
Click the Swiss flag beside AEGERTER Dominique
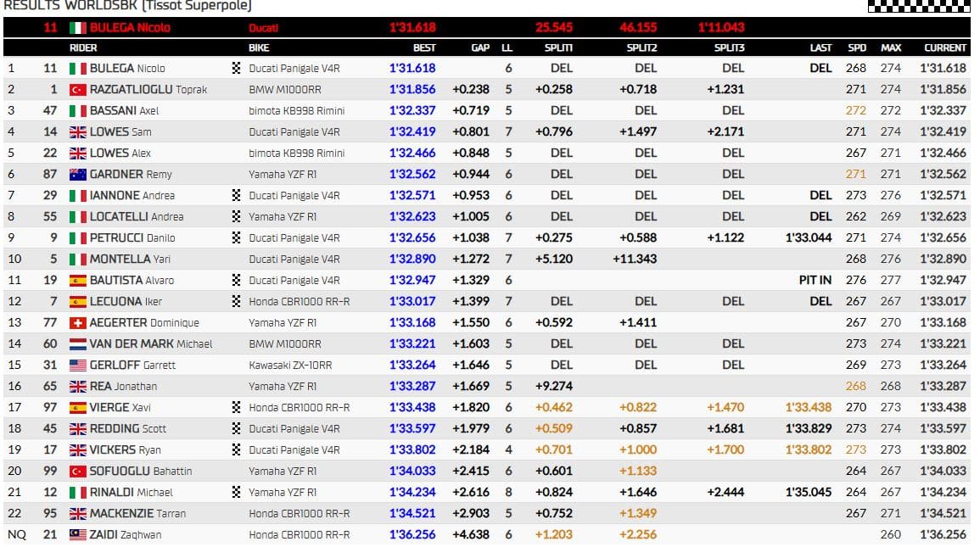[77, 323]
